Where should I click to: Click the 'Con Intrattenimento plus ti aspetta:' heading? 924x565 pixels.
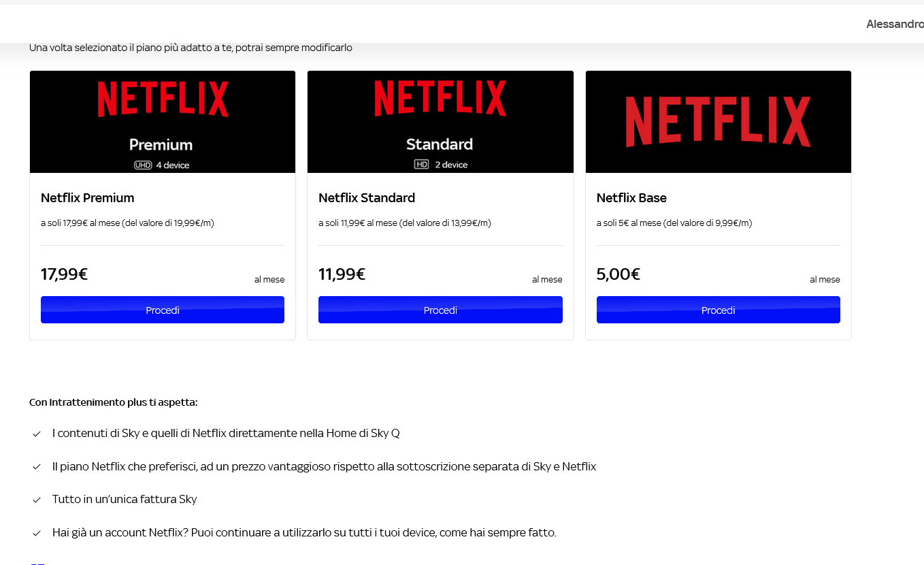tap(114, 402)
